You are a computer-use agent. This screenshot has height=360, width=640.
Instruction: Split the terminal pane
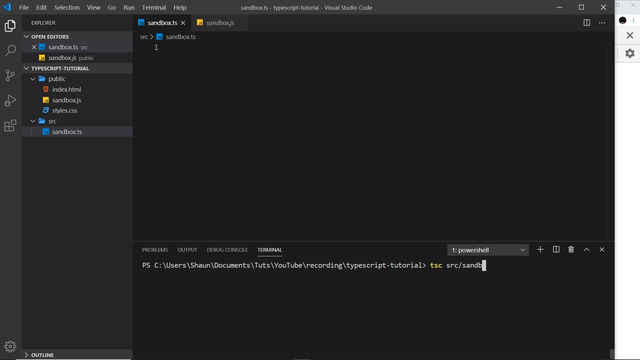pyautogui.click(x=556, y=249)
